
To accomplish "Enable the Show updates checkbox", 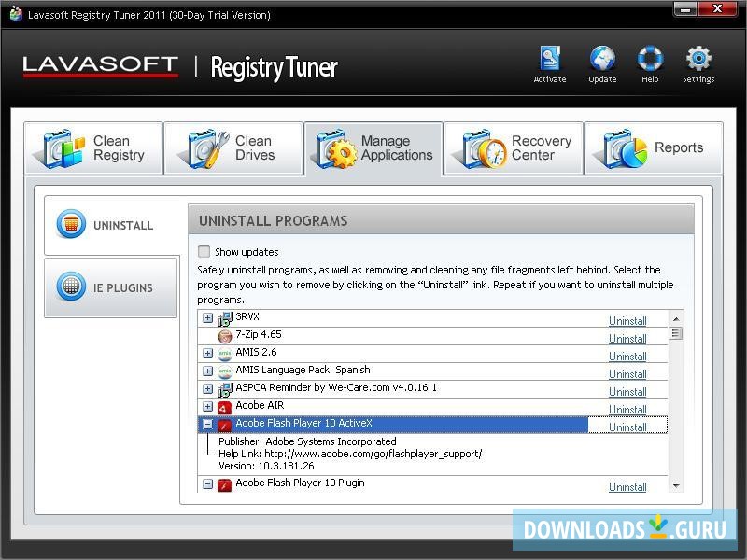I will (204, 251).
